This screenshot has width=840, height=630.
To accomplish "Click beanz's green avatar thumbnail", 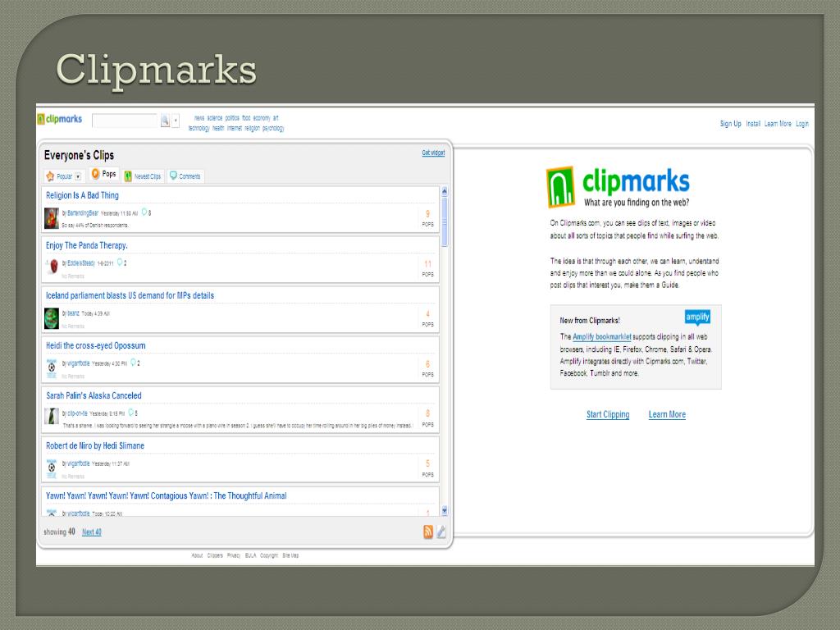I will 52,318.
